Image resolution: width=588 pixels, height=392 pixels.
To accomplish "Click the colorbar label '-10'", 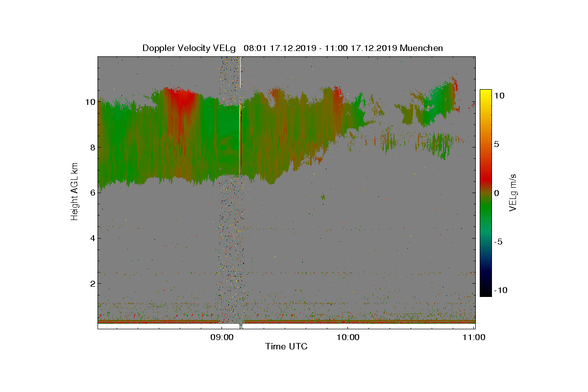I will coord(501,290).
